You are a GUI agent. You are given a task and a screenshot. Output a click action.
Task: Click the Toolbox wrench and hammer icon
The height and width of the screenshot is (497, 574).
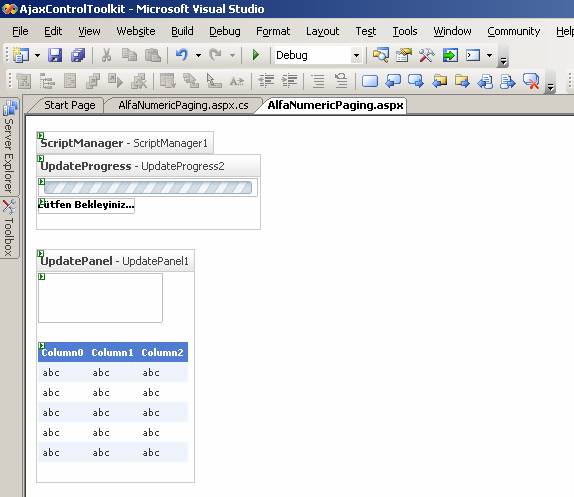pos(426,55)
